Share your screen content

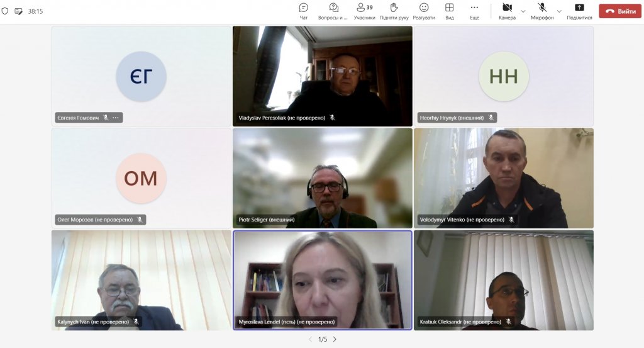click(579, 11)
